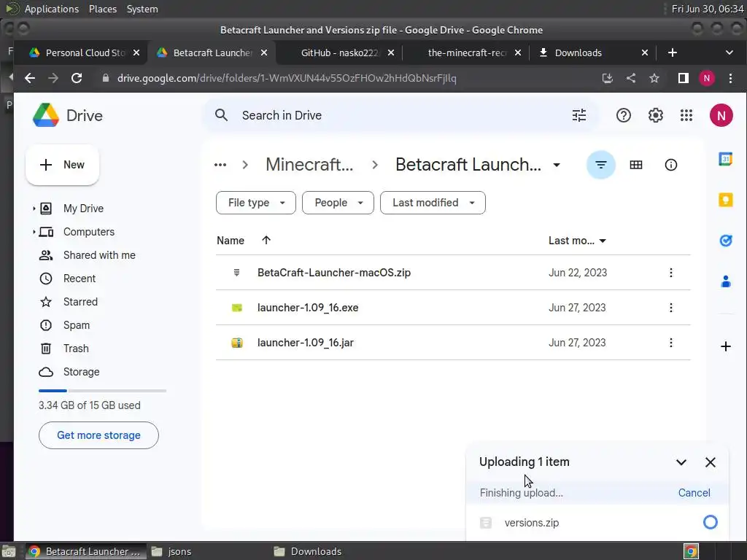This screenshot has height=560, width=747.
Task: Open the Last modified filter dropdown
Action: (433, 203)
